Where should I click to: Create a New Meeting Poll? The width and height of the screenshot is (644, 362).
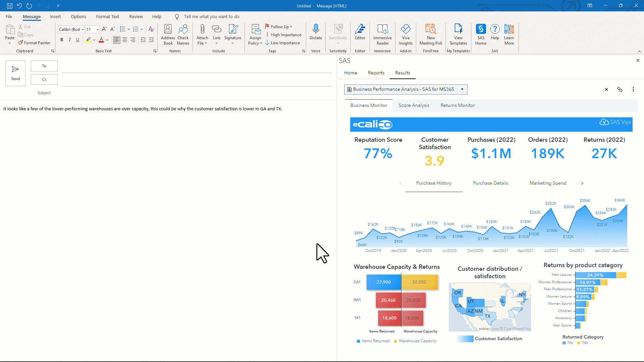click(x=431, y=34)
